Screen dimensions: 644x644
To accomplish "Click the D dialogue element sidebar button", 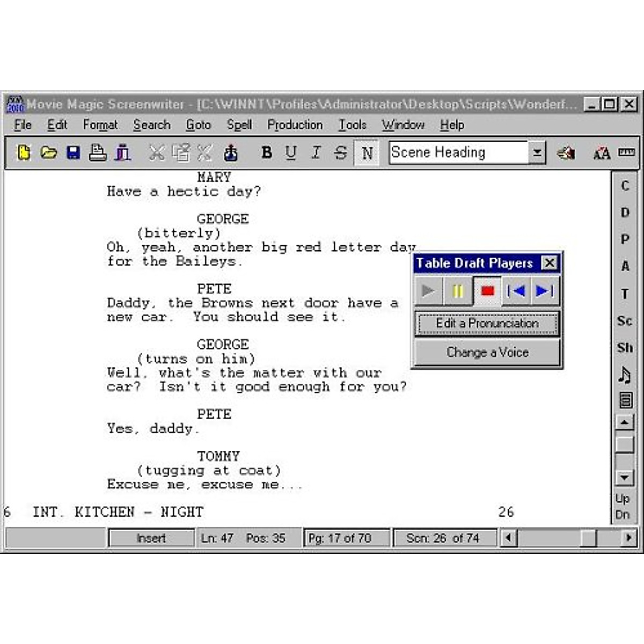I will point(625,213).
